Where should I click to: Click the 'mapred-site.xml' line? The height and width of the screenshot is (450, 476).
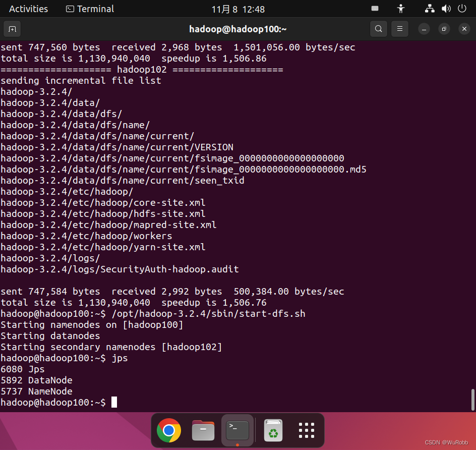click(x=108, y=225)
